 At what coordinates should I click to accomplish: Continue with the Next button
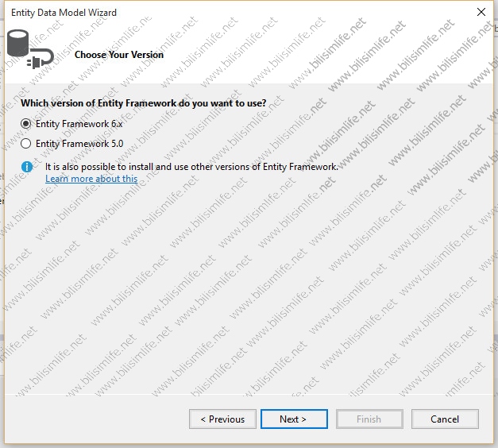[294, 419]
